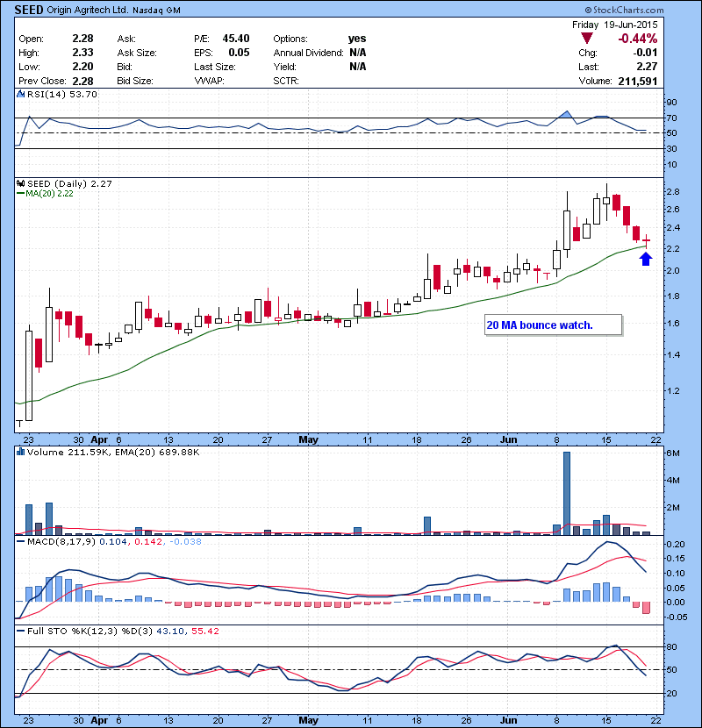
Task: Click the VWAP label
Action: tap(209, 82)
